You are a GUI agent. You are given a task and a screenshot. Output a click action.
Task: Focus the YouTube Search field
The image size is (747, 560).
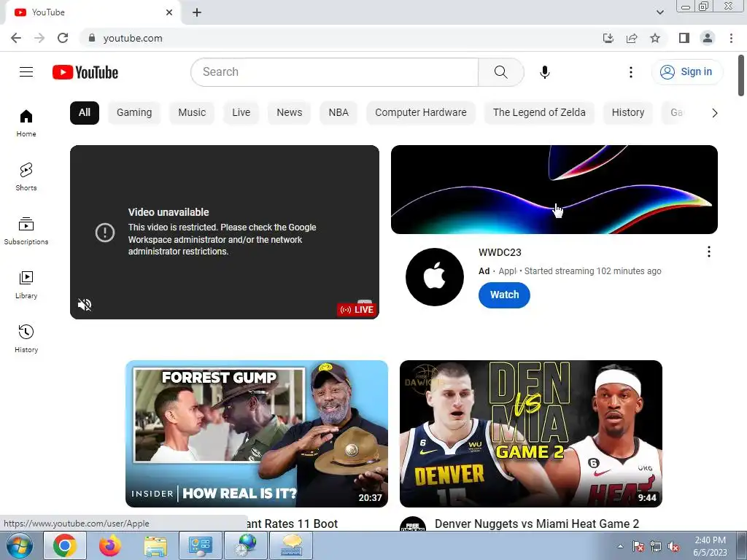pos(334,72)
